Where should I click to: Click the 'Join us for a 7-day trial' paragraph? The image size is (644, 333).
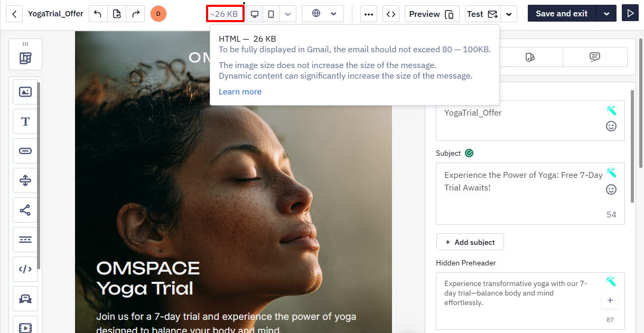pos(226,323)
